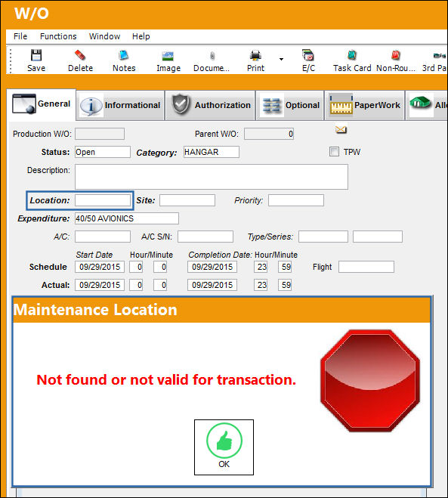Click the Expenditure field 40/50 AVIONICS
Viewport: 448px width, 498px height.
[x=127, y=218]
